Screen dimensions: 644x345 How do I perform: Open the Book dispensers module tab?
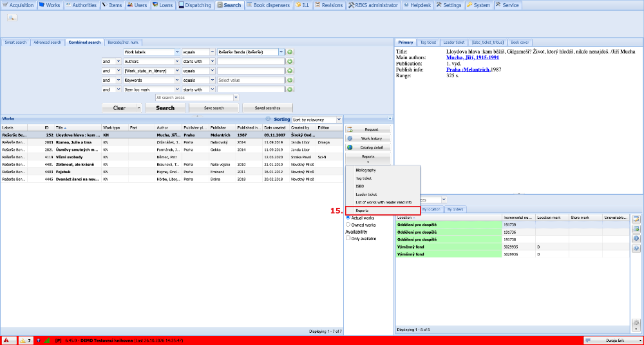[x=269, y=5]
